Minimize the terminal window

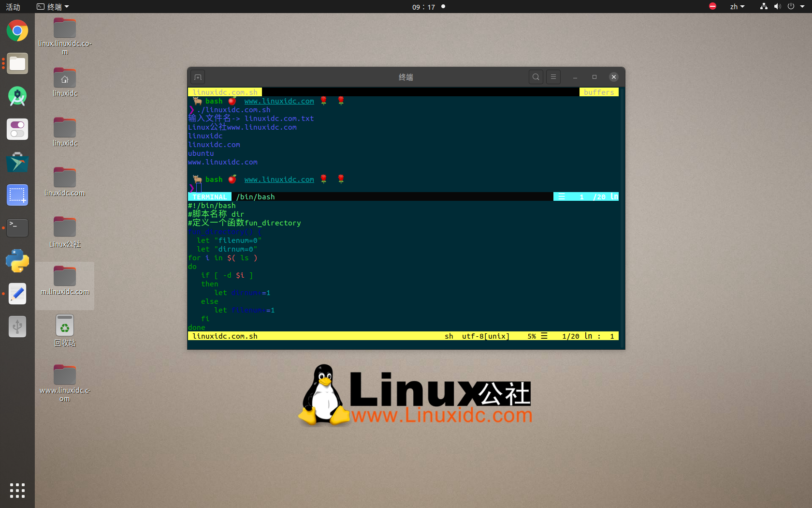pos(575,77)
